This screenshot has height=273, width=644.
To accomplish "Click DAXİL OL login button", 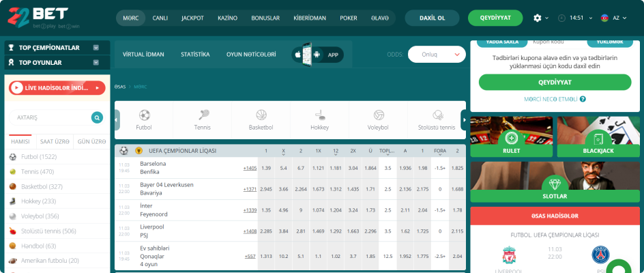I will coord(432,18).
